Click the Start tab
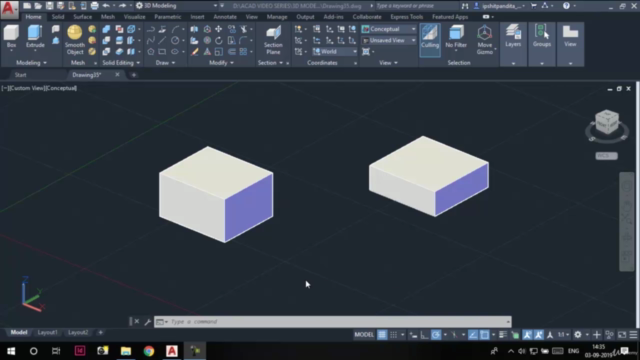Image resolution: width=640 pixels, height=360 pixels. pyautogui.click(x=20, y=75)
